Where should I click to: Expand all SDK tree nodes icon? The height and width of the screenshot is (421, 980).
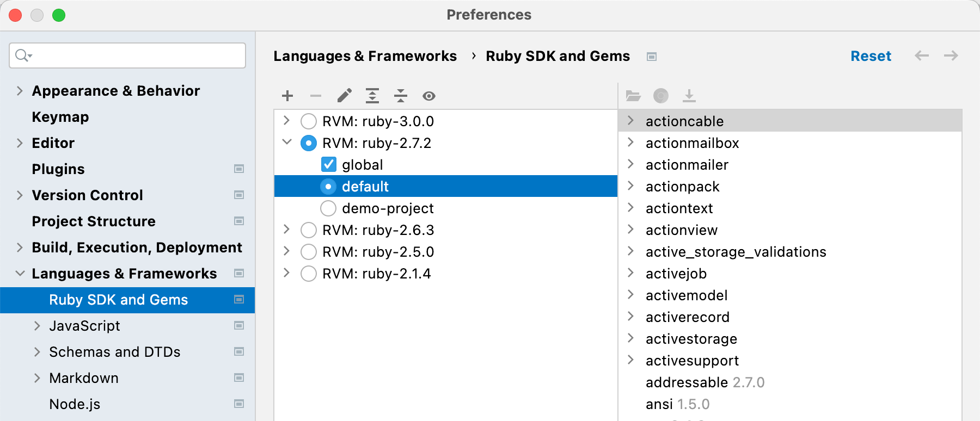tap(372, 96)
